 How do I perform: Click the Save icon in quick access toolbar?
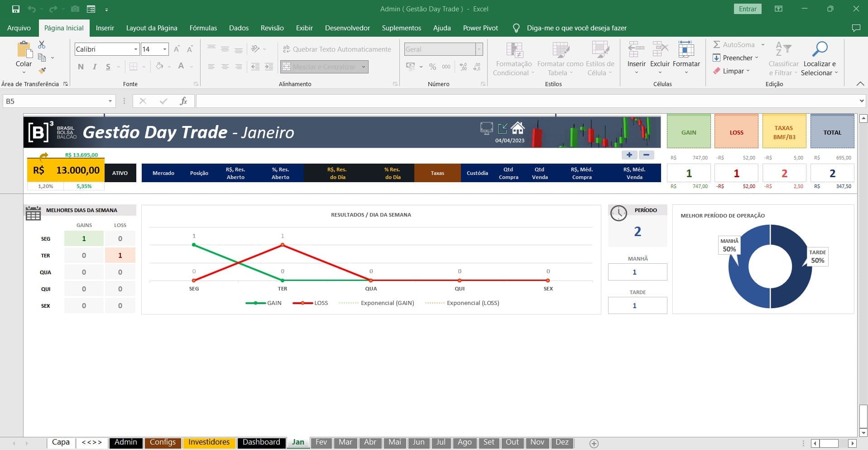[16, 9]
